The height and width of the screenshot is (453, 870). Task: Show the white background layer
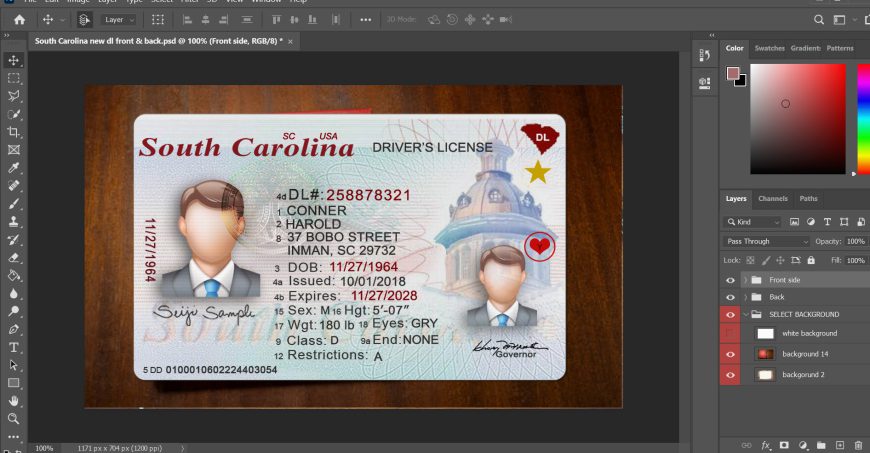pyautogui.click(x=730, y=334)
